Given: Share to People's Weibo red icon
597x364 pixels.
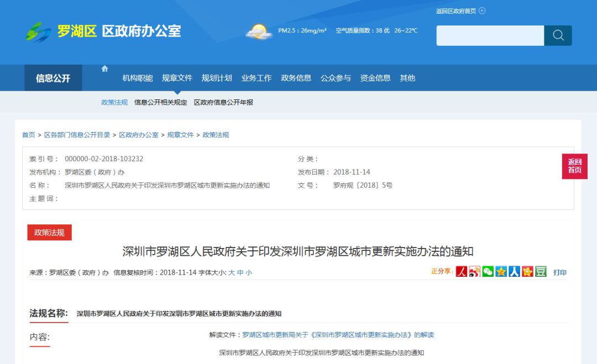Looking at the screenshot, I should pos(461,272).
